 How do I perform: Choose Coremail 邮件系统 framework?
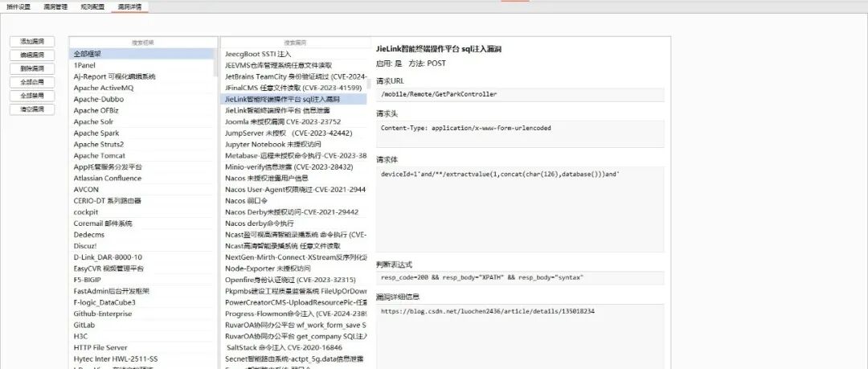pos(141,223)
